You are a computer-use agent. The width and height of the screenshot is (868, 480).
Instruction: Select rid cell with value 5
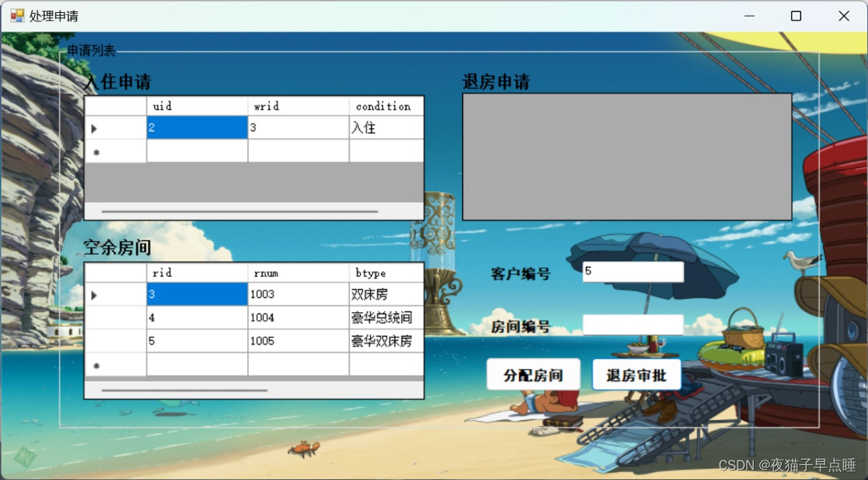tap(197, 342)
